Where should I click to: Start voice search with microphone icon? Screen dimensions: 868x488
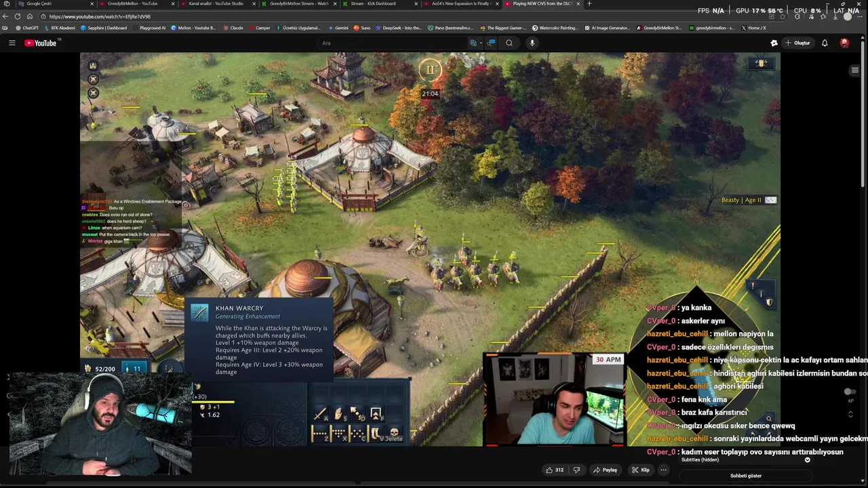click(532, 43)
